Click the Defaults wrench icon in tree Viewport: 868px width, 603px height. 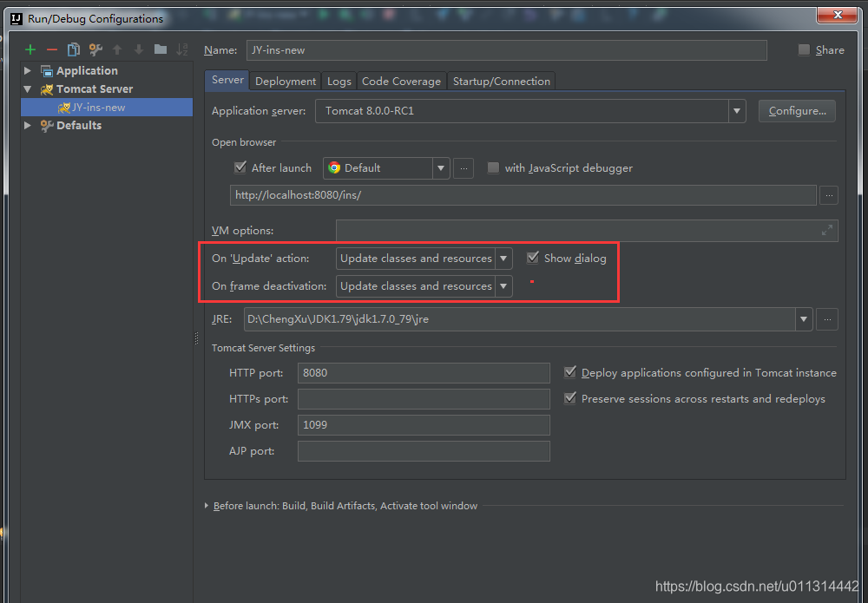click(x=47, y=126)
